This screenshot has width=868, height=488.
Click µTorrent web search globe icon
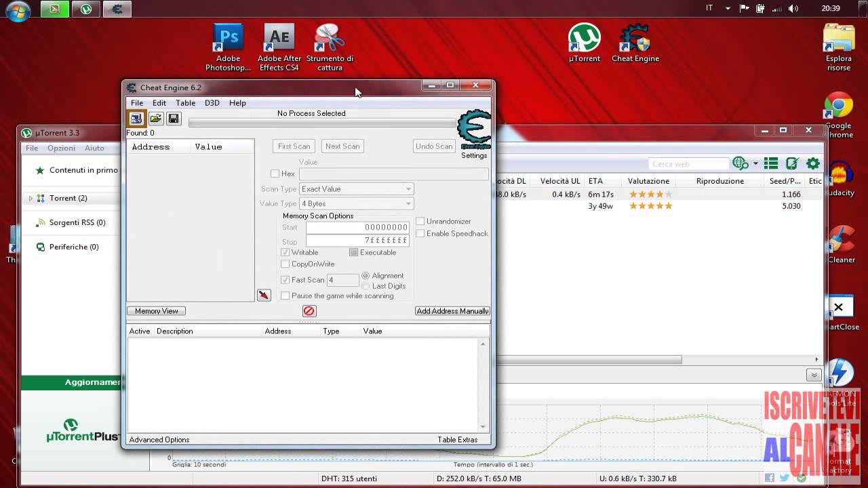coord(740,163)
